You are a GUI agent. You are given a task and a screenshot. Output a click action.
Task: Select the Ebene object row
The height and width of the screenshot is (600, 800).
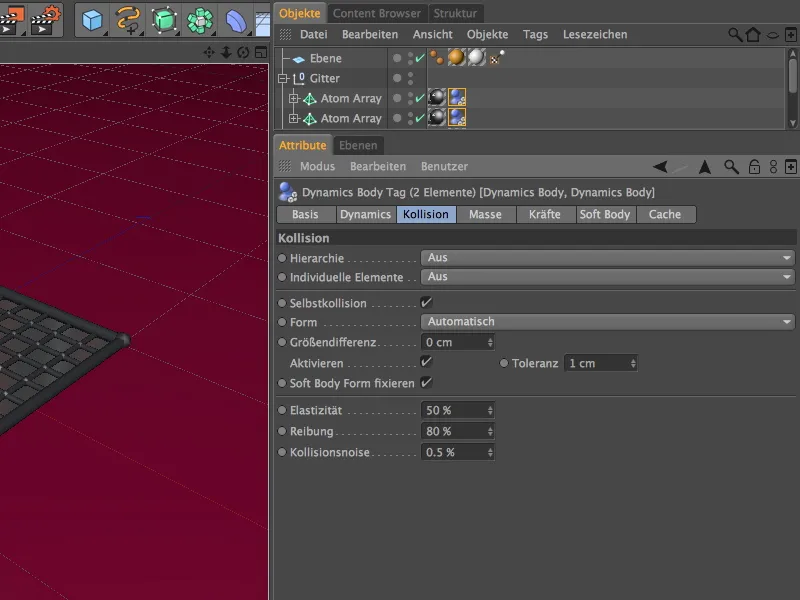(326, 59)
